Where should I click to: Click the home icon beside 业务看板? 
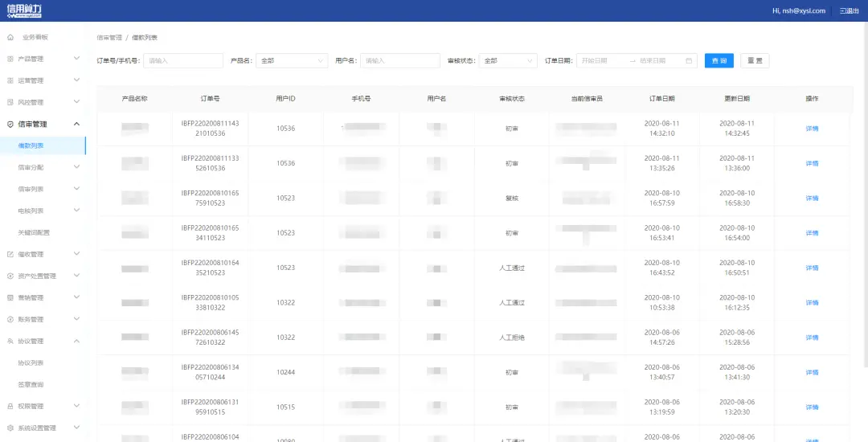click(x=10, y=37)
